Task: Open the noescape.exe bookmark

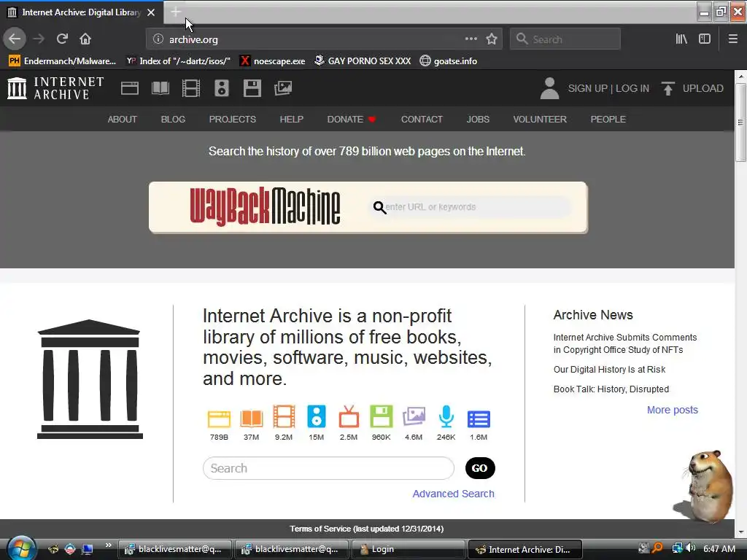Action: (x=273, y=61)
